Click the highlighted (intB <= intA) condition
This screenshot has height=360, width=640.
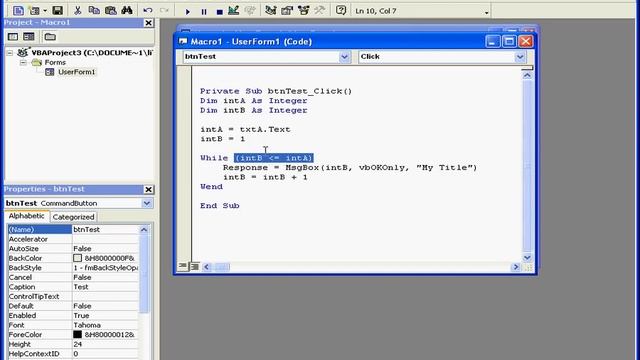pos(274,158)
